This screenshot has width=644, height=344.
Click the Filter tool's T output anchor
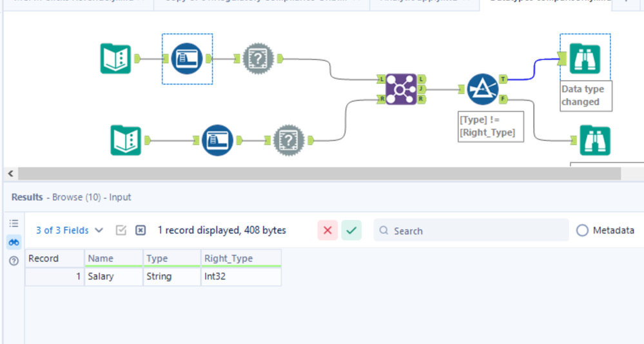point(503,79)
